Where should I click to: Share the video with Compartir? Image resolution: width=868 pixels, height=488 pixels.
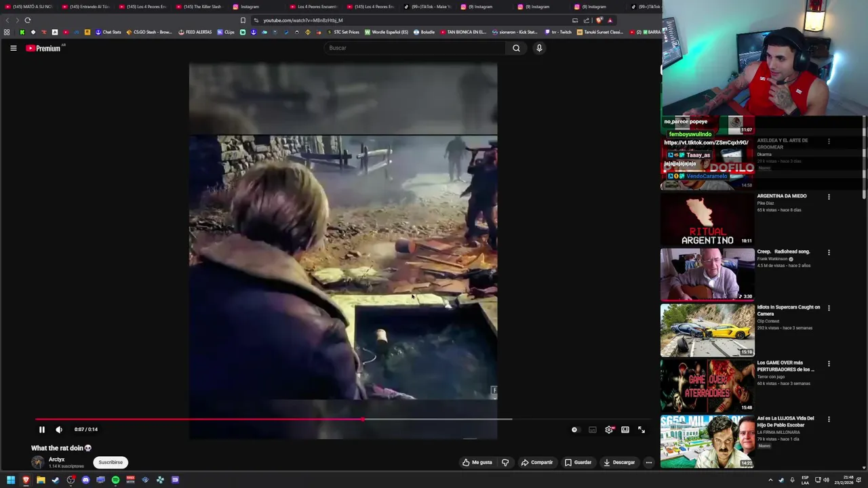(537, 462)
